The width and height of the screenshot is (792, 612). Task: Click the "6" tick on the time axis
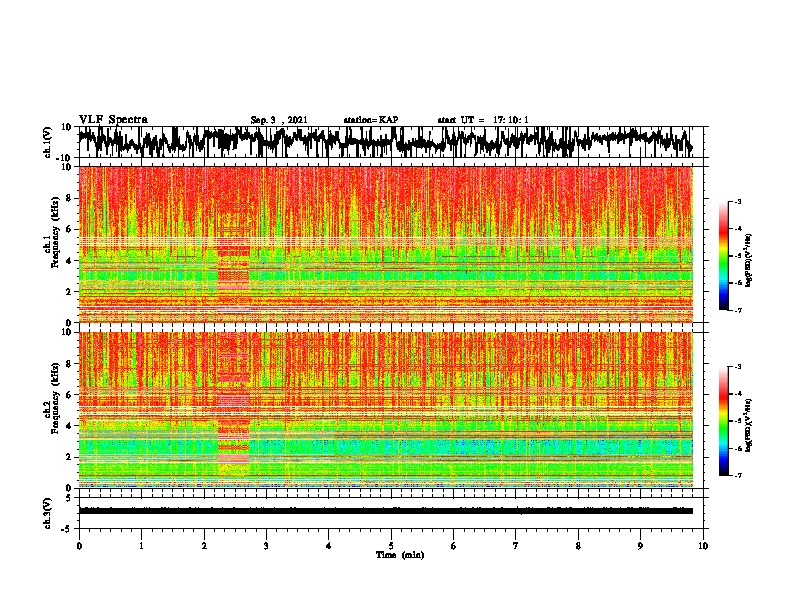click(454, 546)
